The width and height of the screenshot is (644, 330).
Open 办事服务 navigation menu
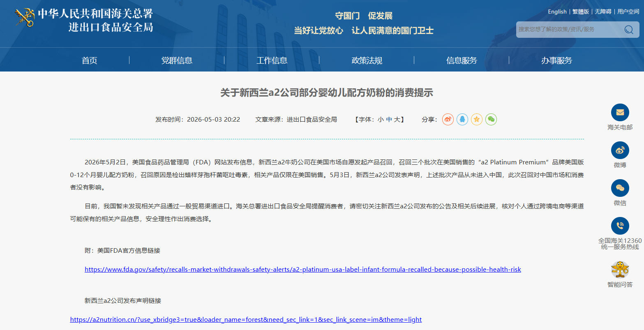coord(556,60)
